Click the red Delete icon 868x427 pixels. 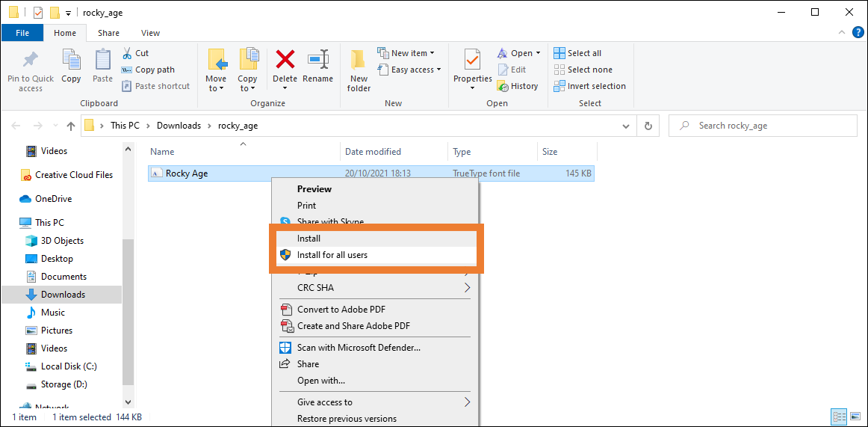click(x=285, y=60)
